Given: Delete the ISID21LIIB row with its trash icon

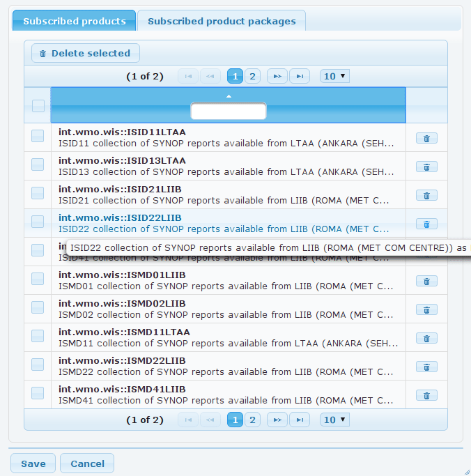Looking at the screenshot, I should [426, 196].
